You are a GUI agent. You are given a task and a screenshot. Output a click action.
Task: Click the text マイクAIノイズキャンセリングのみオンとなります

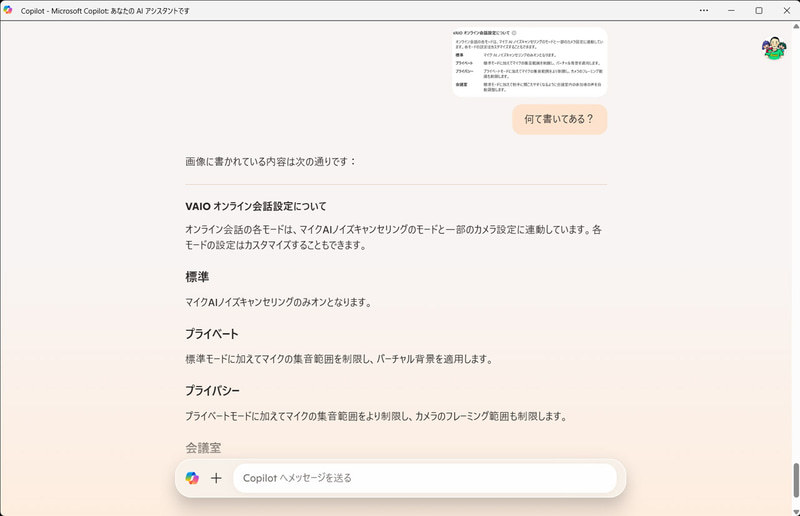(278, 302)
